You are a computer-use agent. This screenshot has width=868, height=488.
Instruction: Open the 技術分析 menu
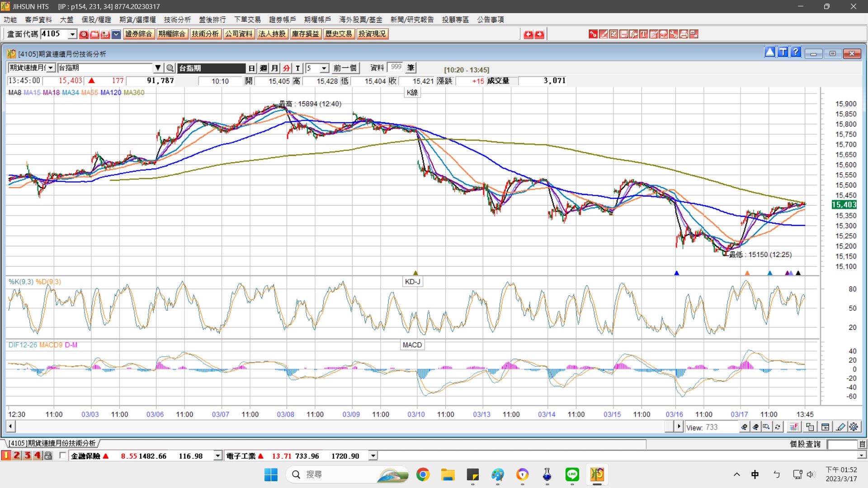coord(177,19)
